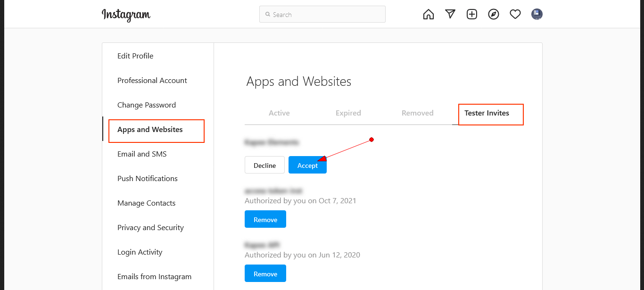
Task: Open the Removed tab
Action: click(x=417, y=113)
